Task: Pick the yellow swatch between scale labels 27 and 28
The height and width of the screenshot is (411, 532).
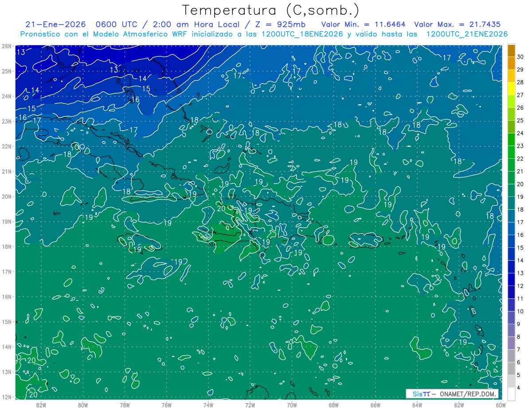Action: coord(511,89)
